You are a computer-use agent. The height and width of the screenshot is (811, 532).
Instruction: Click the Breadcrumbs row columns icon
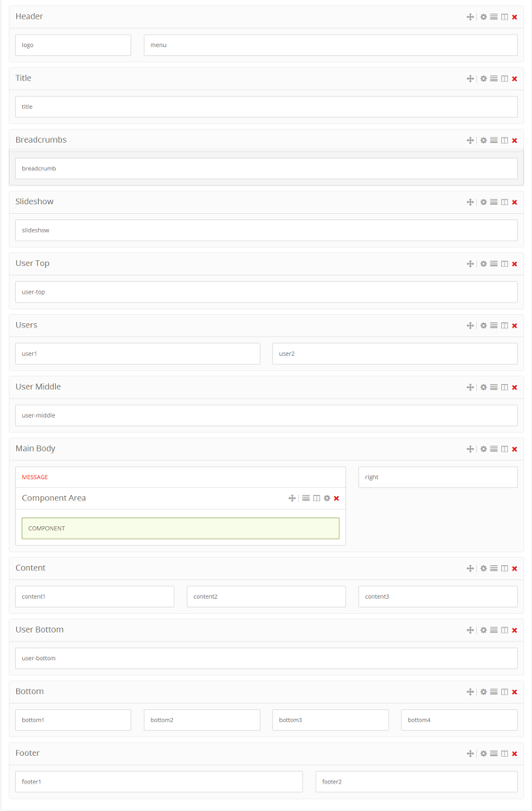tap(505, 140)
